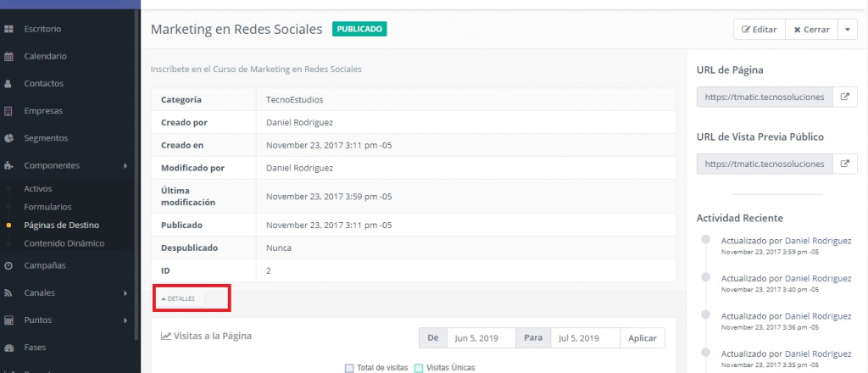Expand the Puntos submenu arrow
The height and width of the screenshot is (373, 868).
pos(125,320)
